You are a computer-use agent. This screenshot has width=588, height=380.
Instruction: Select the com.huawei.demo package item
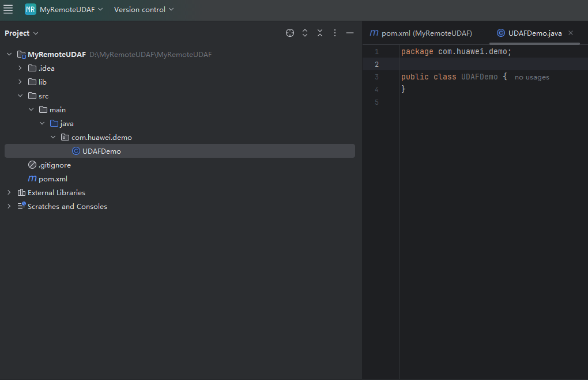click(x=101, y=138)
